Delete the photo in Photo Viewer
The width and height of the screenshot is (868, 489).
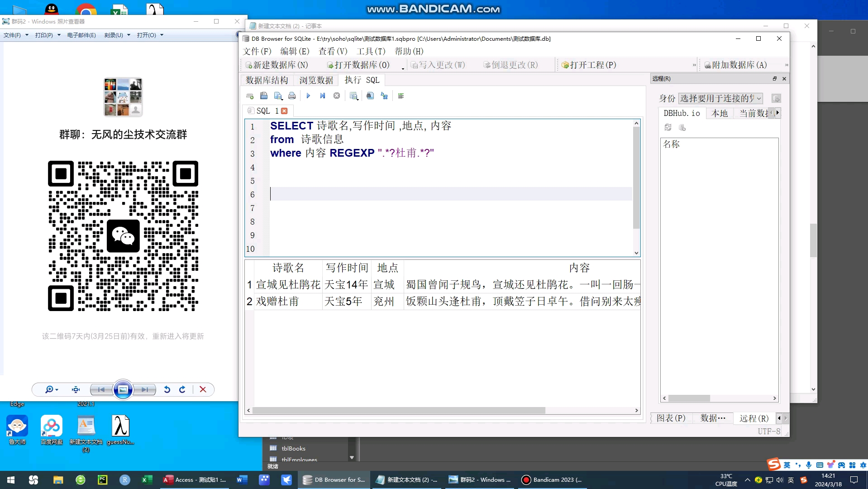click(x=203, y=389)
